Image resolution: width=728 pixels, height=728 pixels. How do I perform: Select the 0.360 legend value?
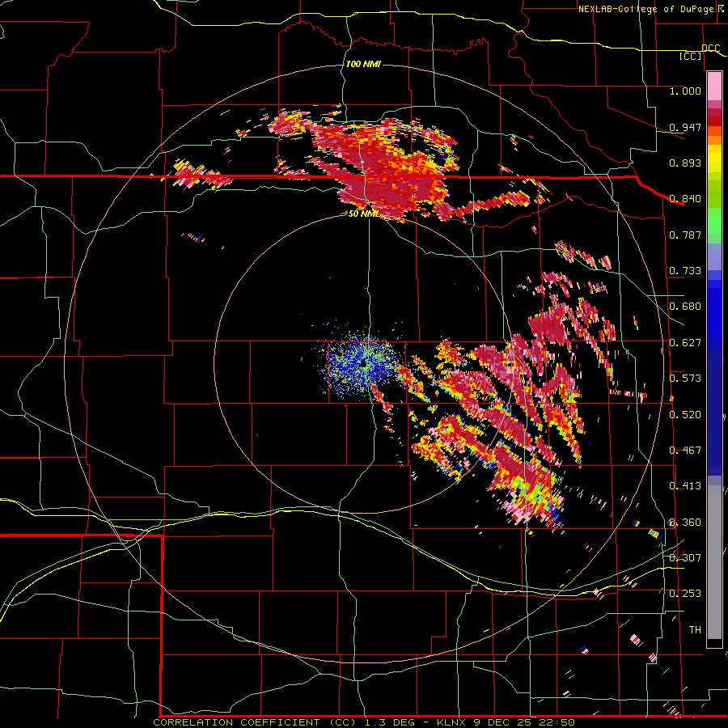pyautogui.click(x=685, y=523)
